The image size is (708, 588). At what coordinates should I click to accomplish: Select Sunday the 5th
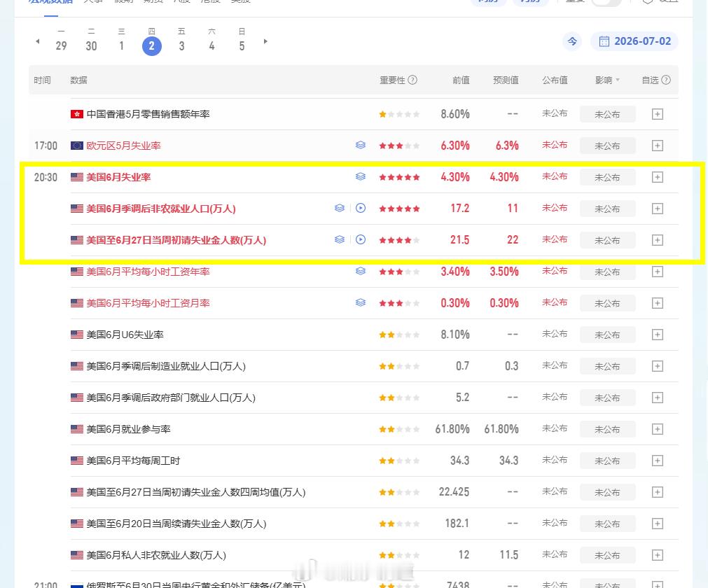point(242,41)
